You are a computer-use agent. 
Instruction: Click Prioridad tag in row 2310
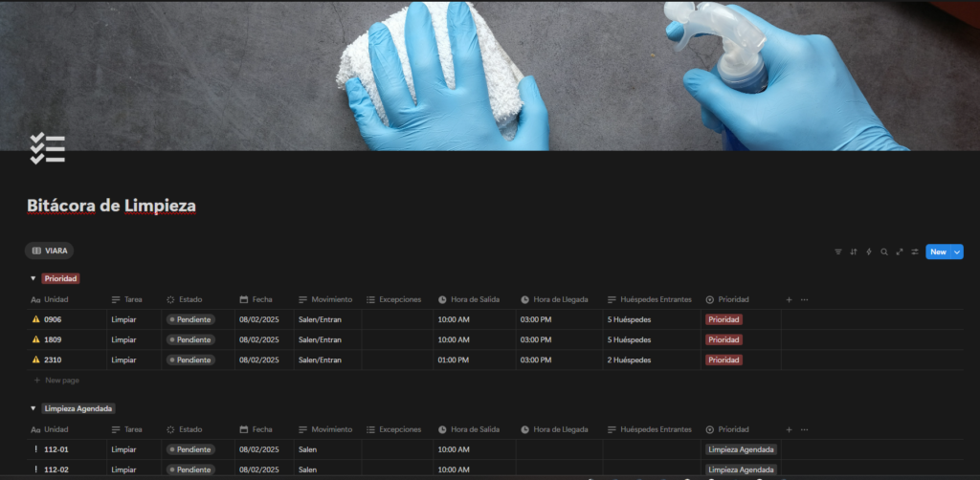pos(724,360)
